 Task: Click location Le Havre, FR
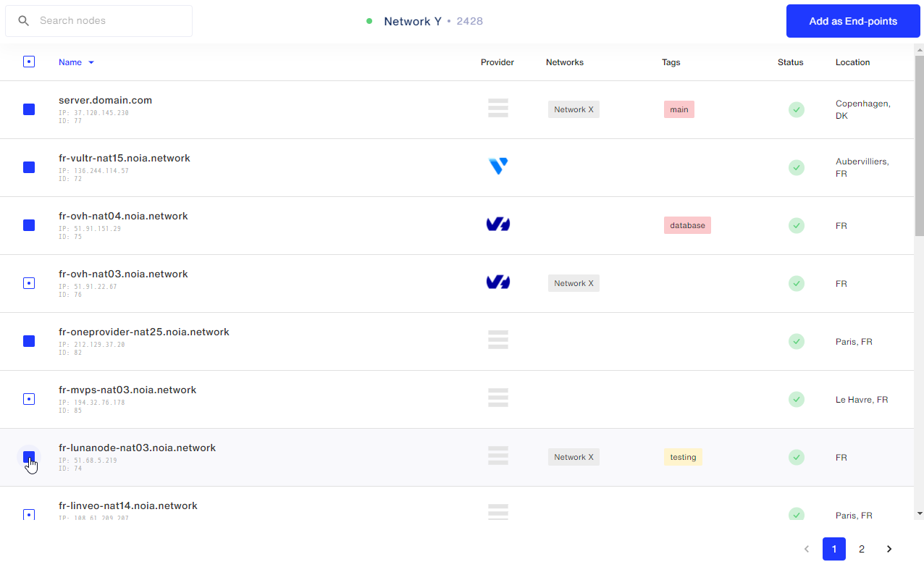(862, 399)
